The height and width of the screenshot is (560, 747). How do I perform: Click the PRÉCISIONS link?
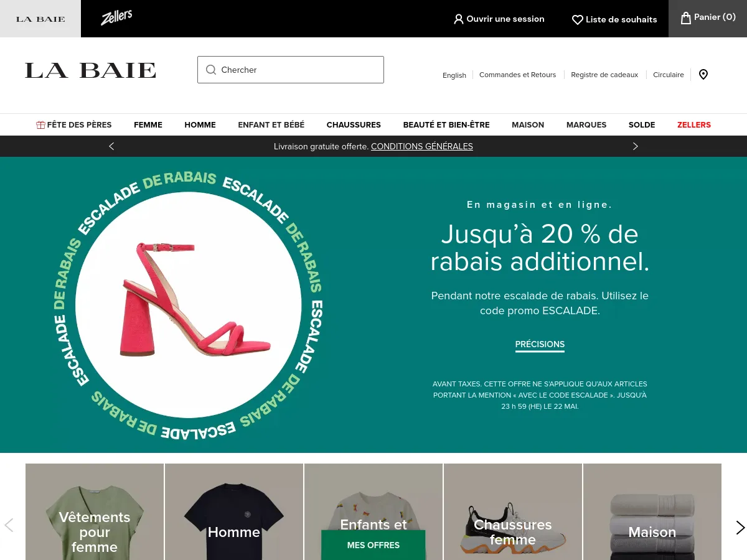(x=540, y=344)
